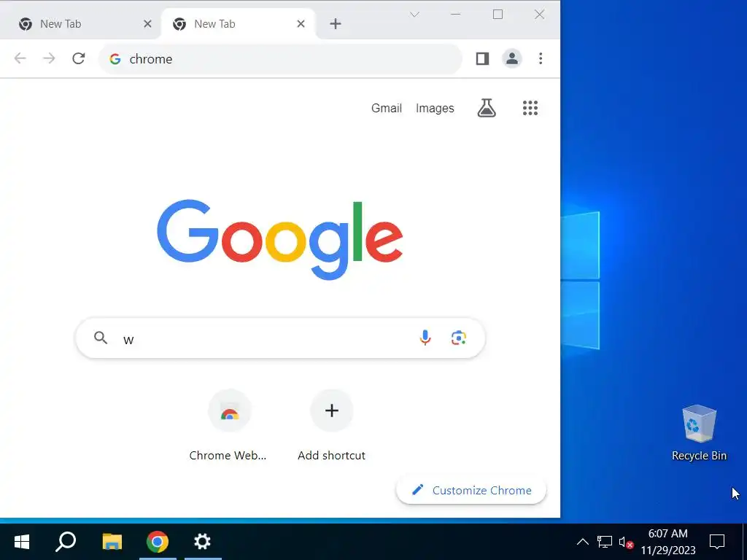Close the first New Tab
747x560 pixels.
pos(147,24)
